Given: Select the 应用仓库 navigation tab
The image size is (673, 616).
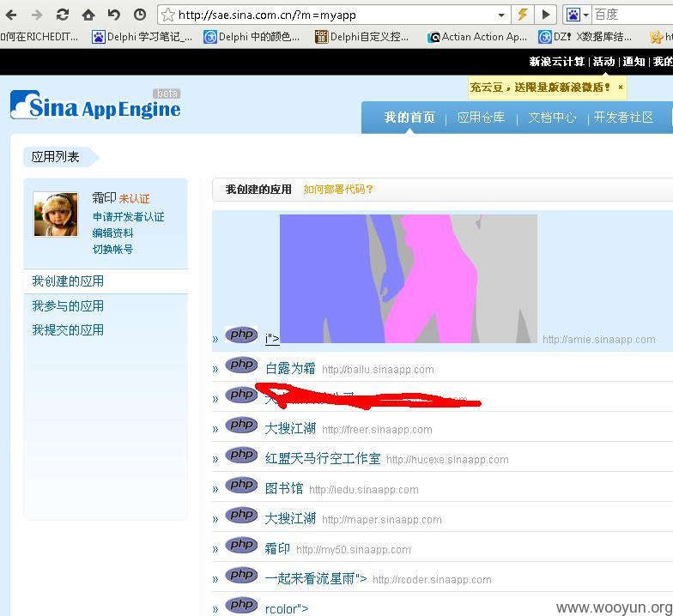Looking at the screenshot, I should (481, 117).
